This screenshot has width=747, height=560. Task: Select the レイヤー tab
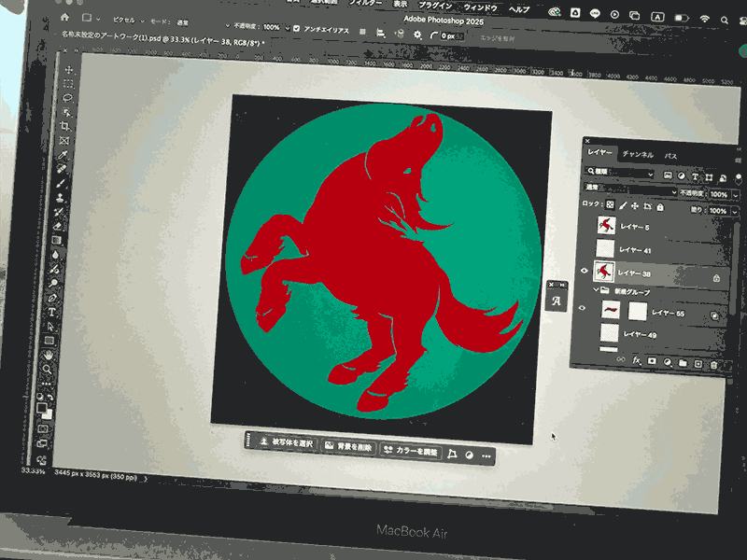(599, 152)
